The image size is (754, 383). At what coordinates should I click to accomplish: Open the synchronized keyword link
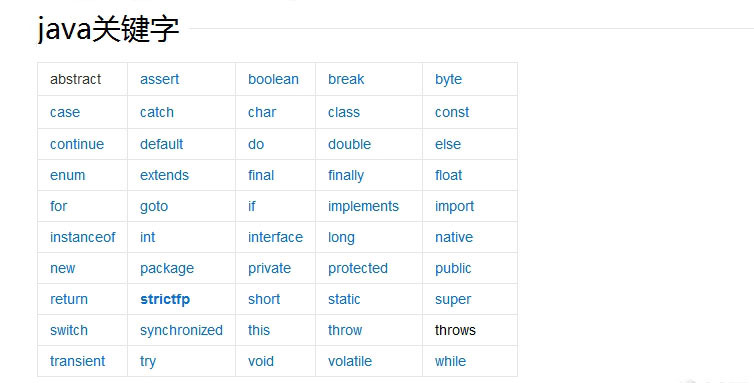click(x=181, y=330)
